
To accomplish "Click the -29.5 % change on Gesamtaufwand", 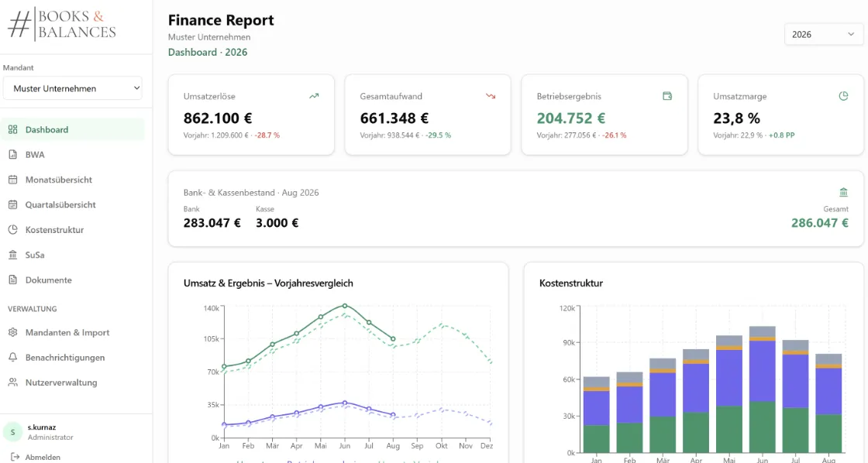I will pyautogui.click(x=439, y=135).
